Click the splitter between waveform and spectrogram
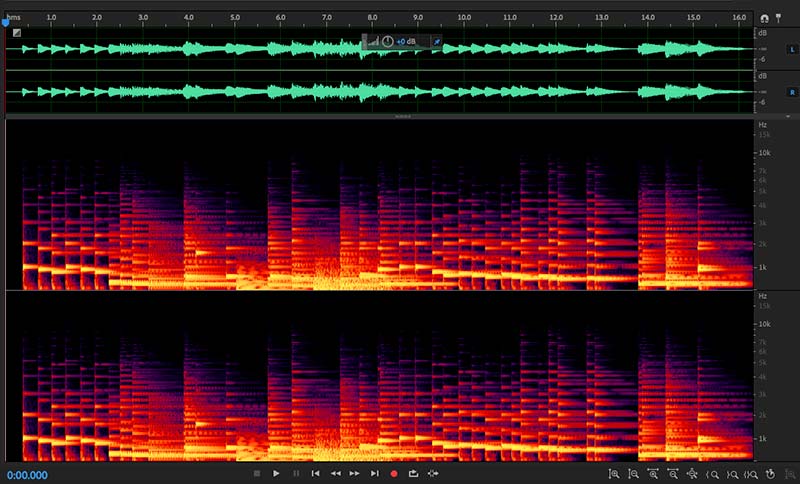 (403, 116)
